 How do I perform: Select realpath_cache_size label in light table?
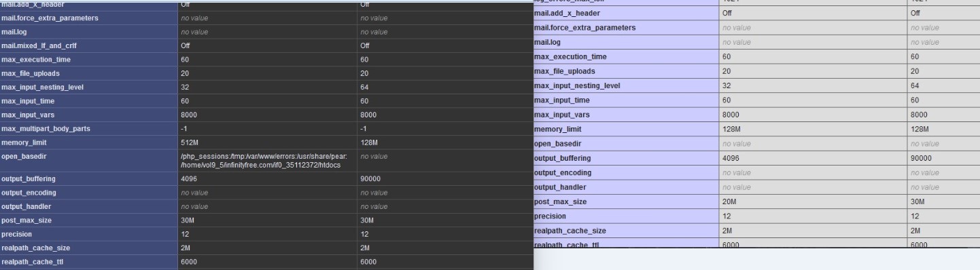pos(570,231)
